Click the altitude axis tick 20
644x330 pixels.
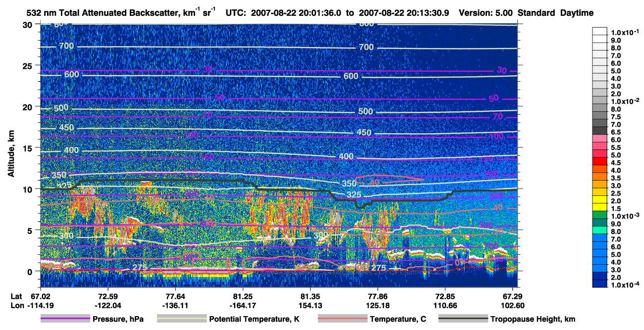pyautogui.click(x=29, y=106)
